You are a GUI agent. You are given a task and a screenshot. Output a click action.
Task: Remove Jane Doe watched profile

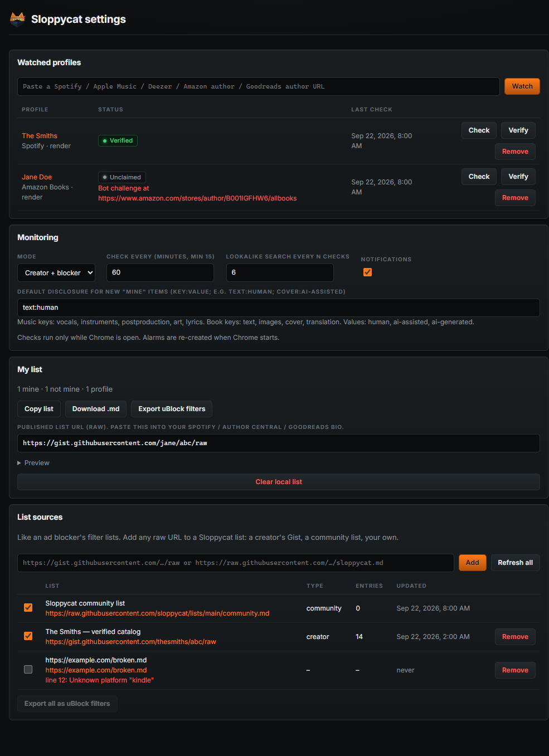point(515,198)
